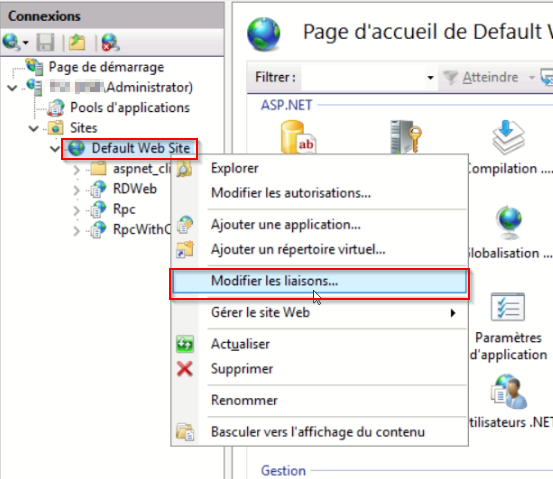Choose Renommer from the context menu

(320, 401)
